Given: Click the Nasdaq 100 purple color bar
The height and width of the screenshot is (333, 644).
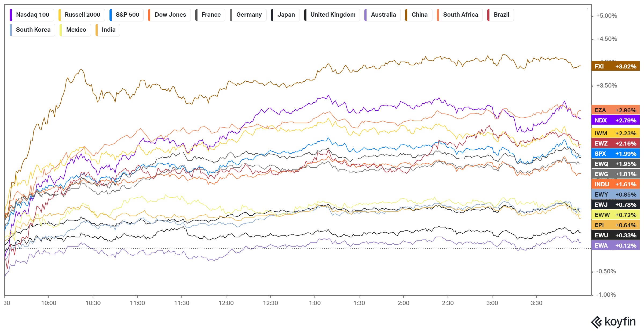Looking at the screenshot, I should click(x=11, y=15).
